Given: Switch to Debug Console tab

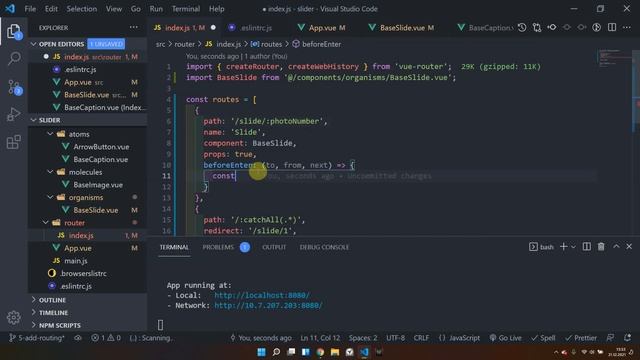Looking at the screenshot, I should pyautogui.click(x=324, y=247).
